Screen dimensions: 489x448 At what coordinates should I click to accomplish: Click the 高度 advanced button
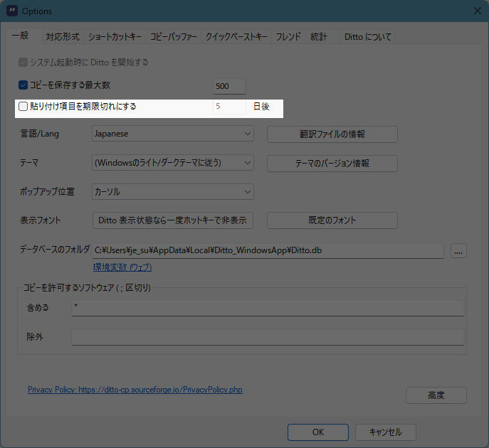(x=436, y=395)
